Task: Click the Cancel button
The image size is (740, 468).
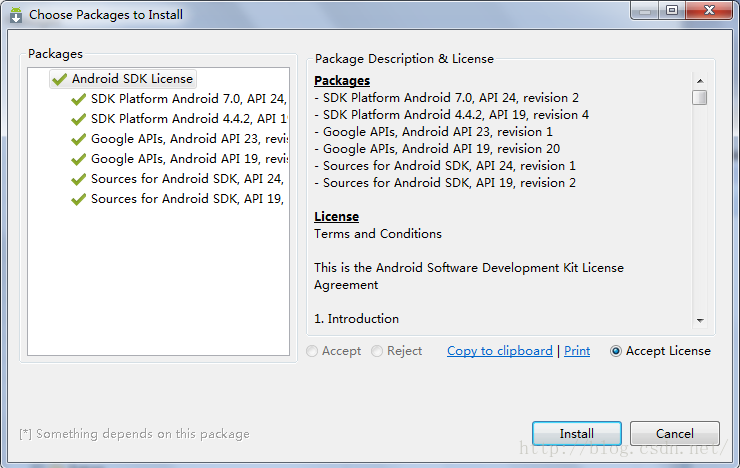Action: click(675, 434)
